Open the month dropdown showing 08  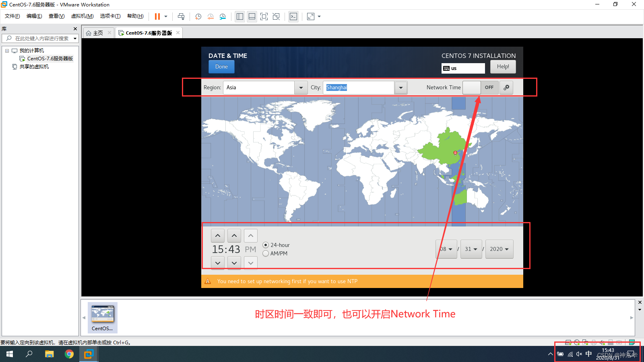[x=446, y=249]
